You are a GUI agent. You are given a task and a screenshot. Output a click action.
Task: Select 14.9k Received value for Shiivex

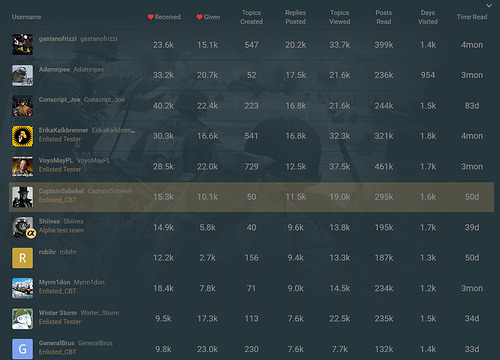[163, 228]
